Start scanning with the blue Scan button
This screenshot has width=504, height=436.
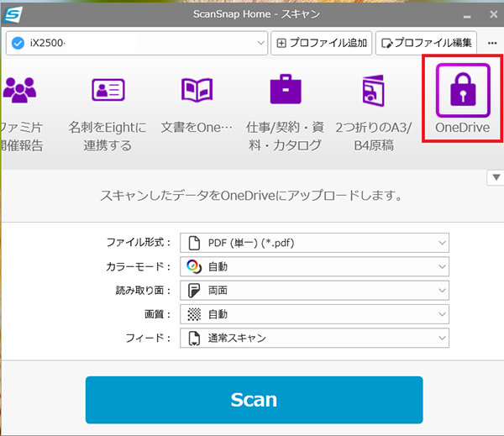pos(254,400)
